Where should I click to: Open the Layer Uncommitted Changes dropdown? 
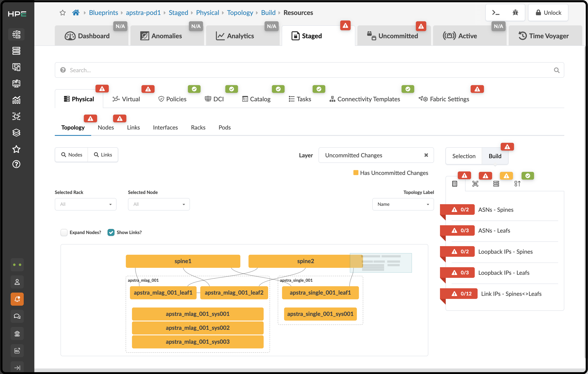click(x=376, y=155)
